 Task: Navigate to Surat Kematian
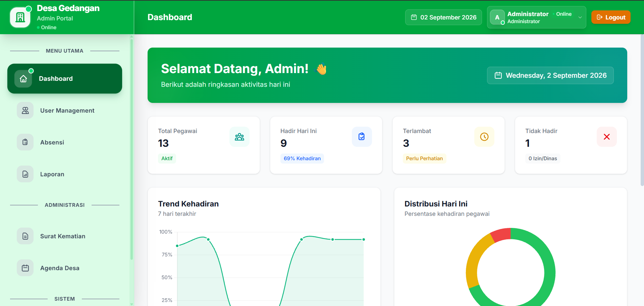click(x=65, y=236)
